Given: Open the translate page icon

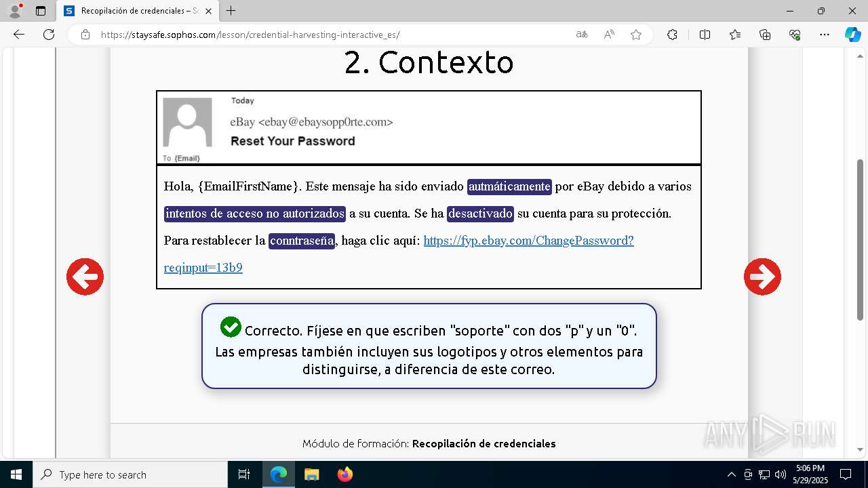Looking at the screenshot, I should pyautogui.click(x=581, y=35).
